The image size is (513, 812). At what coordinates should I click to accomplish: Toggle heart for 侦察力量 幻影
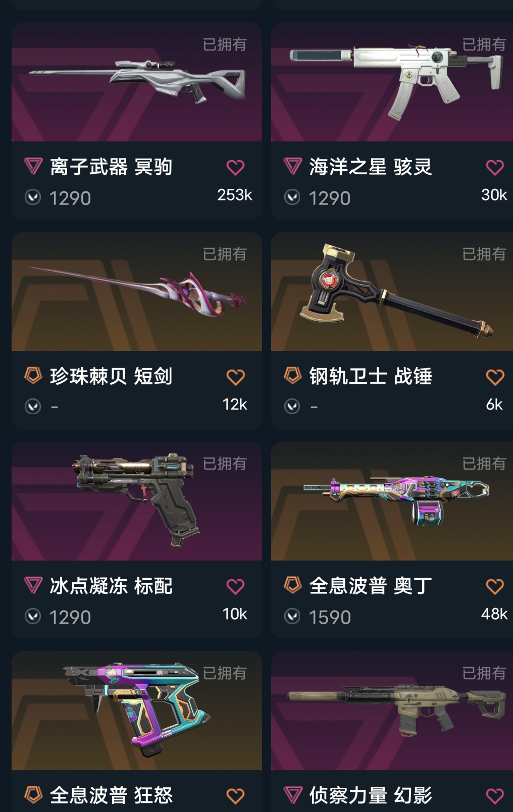pos(495,796)
